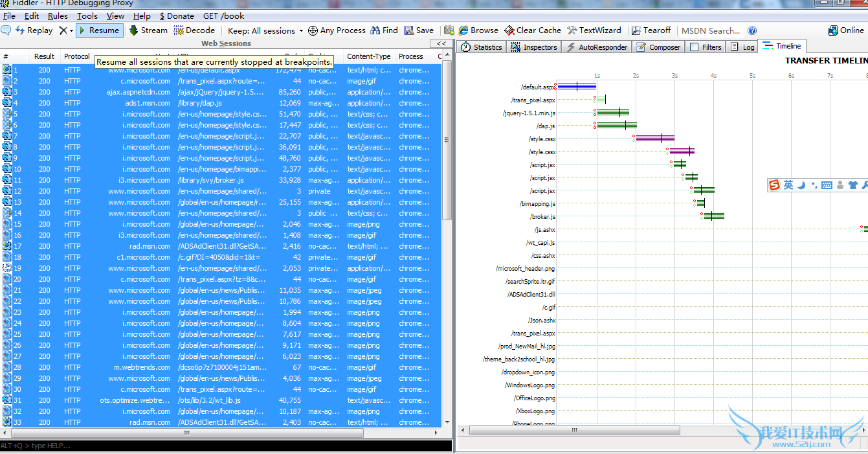Click the Find binoculars icon
Screen dimensions: 868x454
click(376, 30)
